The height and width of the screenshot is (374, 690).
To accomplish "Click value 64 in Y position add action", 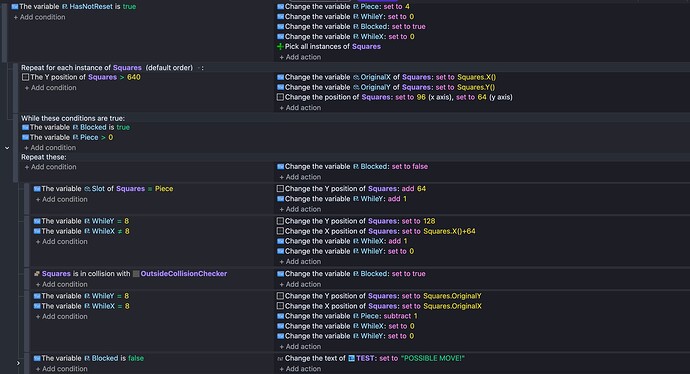I will click(421, 189).
